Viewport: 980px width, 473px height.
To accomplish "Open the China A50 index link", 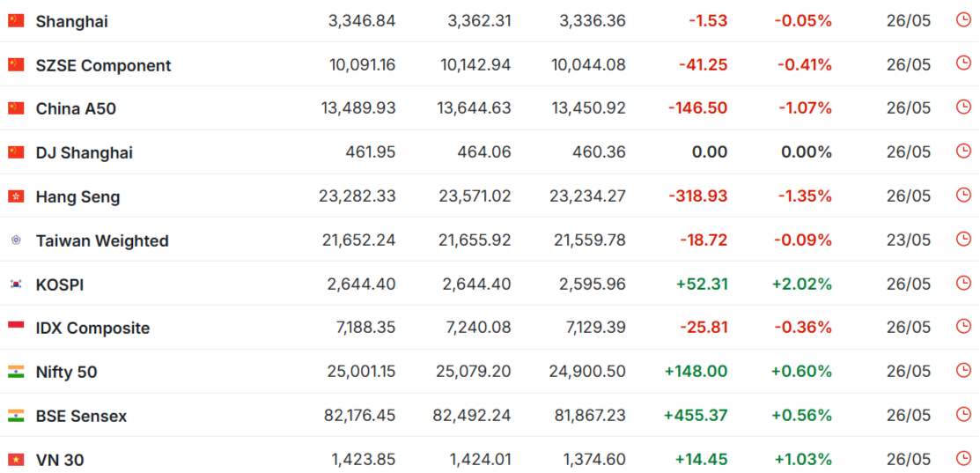I will 76,109.
